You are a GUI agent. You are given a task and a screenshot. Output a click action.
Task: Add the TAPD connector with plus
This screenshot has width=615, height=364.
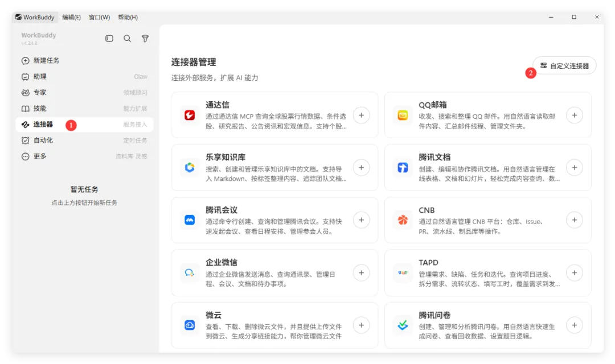click(574, 272)
